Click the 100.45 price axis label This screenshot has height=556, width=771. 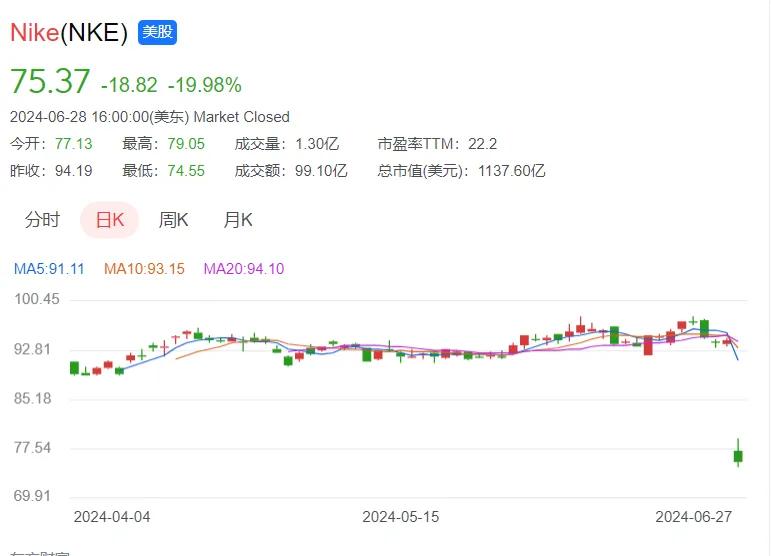37,299
